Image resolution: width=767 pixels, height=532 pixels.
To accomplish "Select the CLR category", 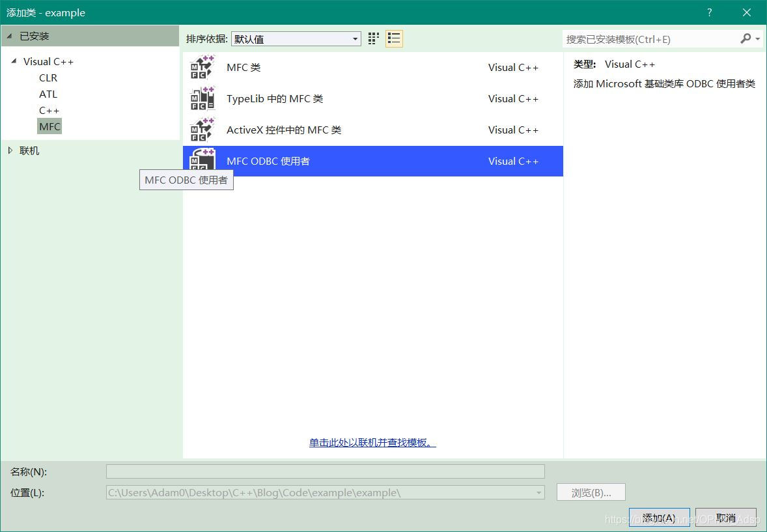I will (48, 78).
